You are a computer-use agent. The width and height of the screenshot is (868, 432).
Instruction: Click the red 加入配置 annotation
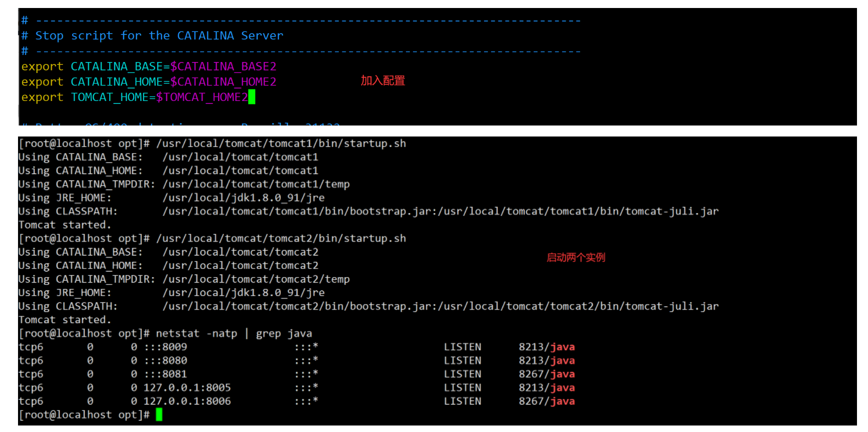[x=383, y=80]
